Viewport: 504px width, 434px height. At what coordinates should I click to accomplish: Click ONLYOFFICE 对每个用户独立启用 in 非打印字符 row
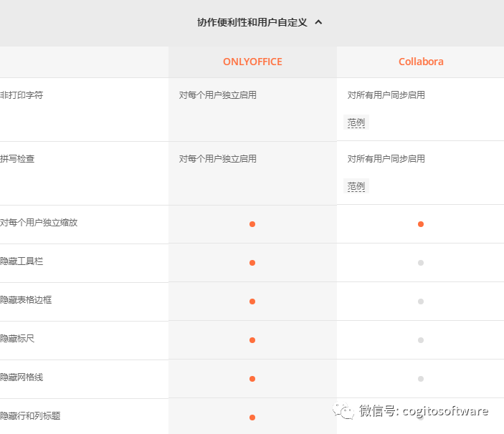[218, 95]
